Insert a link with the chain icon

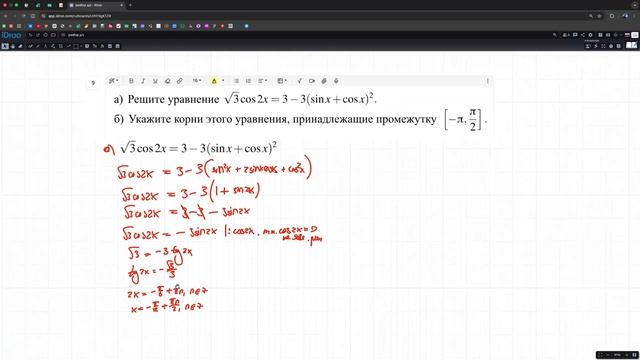[180, 81]
